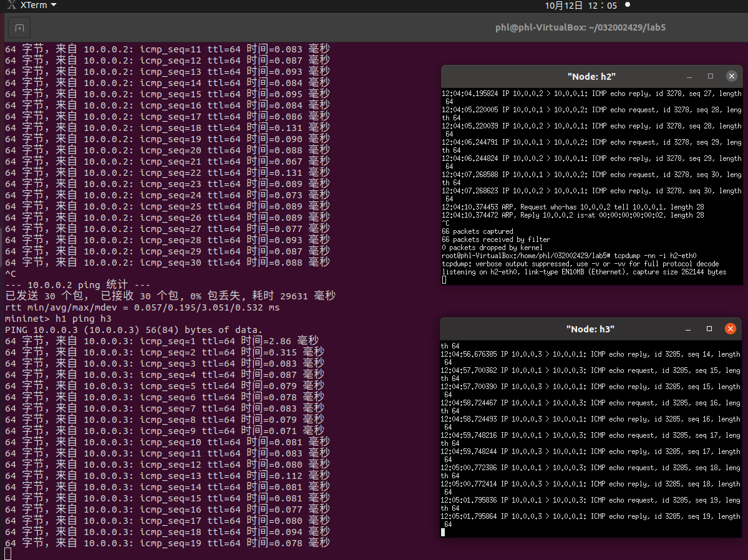Click the ^C line in main terminal
Viewport: 748px width, 560px height.
(x=11, y=274)
